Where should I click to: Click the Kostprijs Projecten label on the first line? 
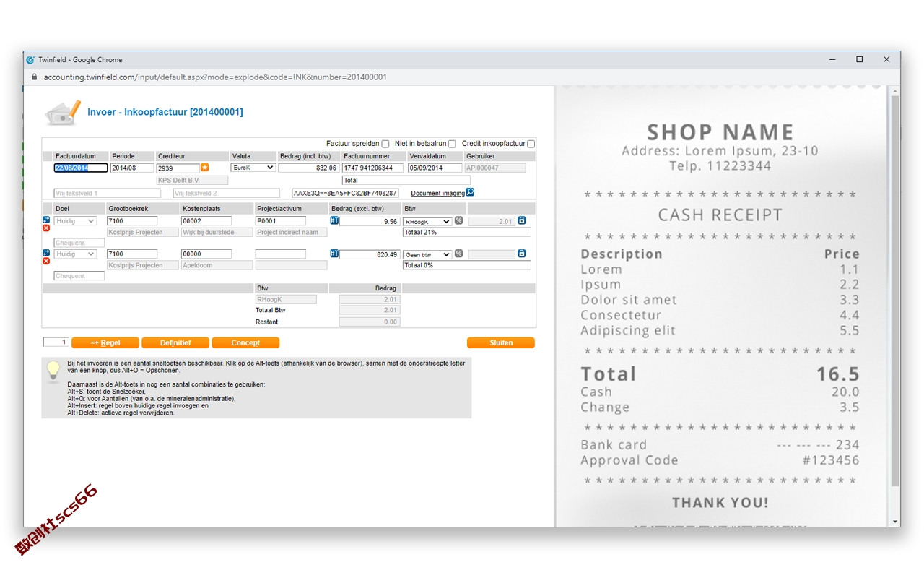pyautogui.click(x=143, y=233)
